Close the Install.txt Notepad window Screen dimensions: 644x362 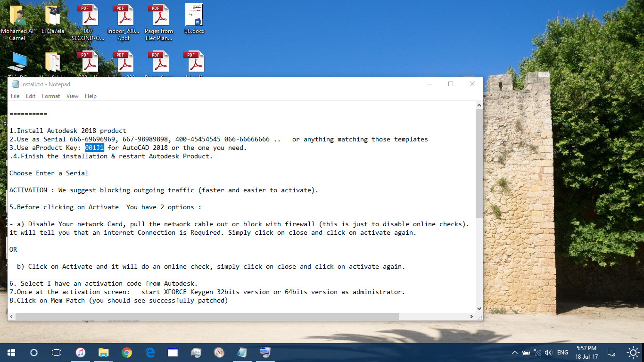point(472,84)
